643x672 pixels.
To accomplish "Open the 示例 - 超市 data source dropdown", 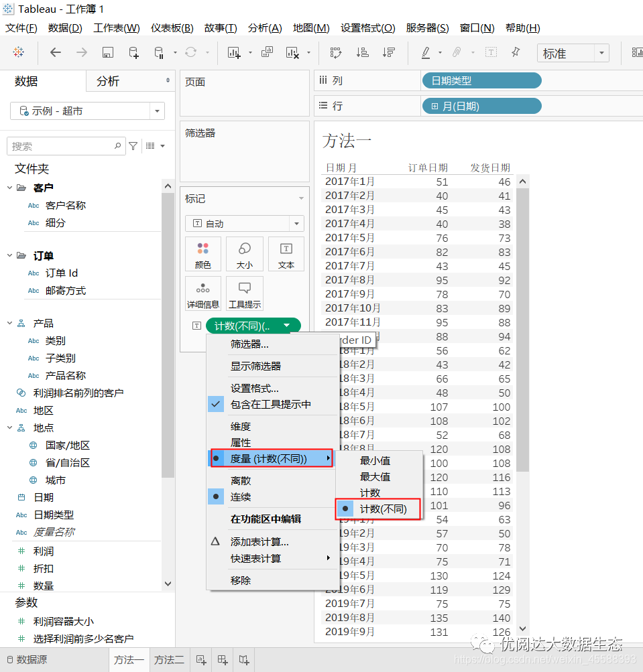I will 157,111.
